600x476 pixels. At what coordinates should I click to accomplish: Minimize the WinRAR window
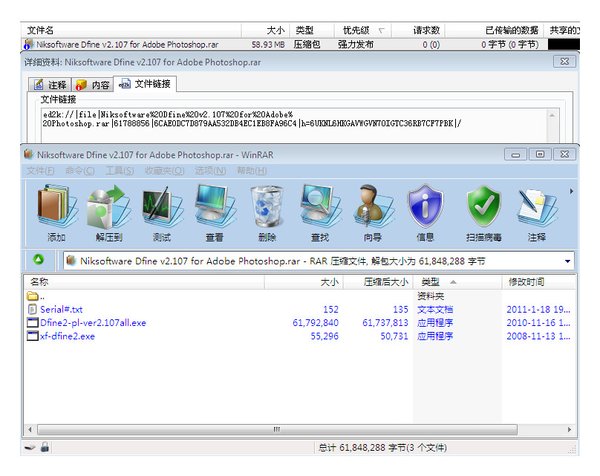(x=515, y=155)
